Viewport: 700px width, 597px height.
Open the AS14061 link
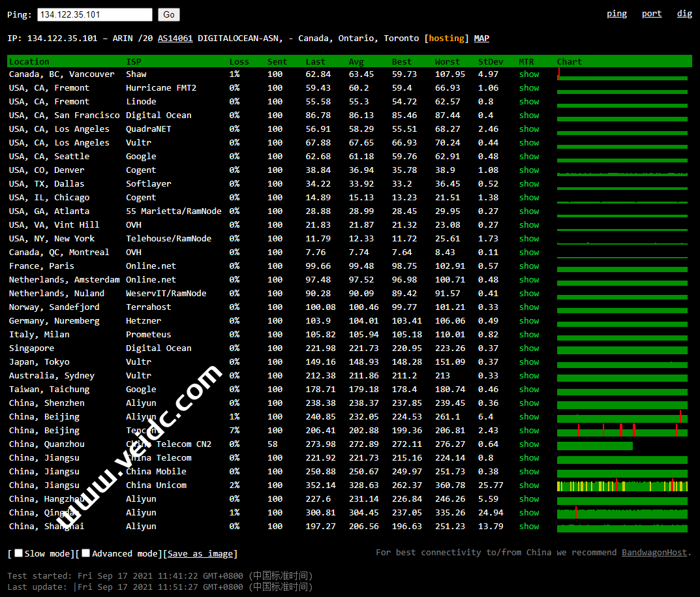(x=175, y=38)
